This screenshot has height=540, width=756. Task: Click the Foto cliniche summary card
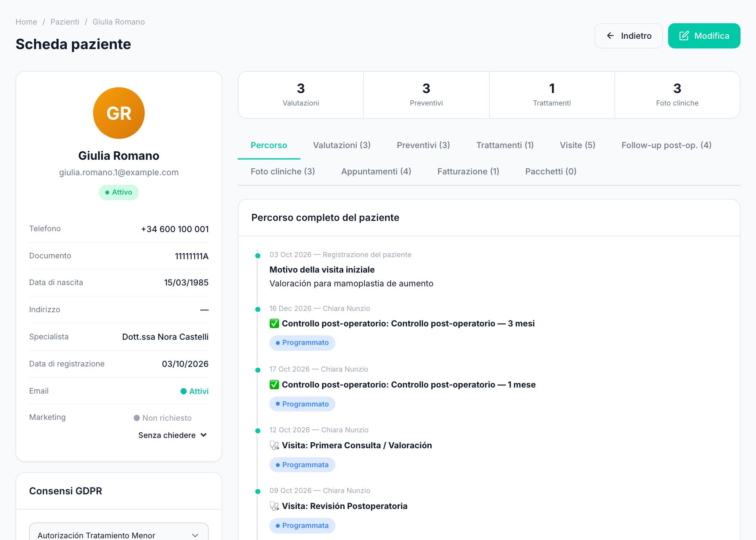677,95
